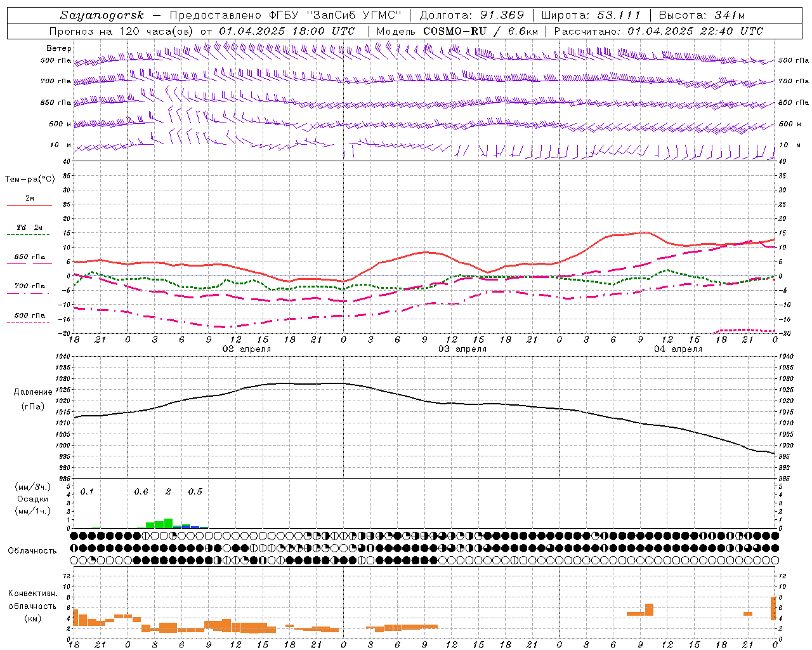Click the 0.6 precipitation total

coord(141,491)
